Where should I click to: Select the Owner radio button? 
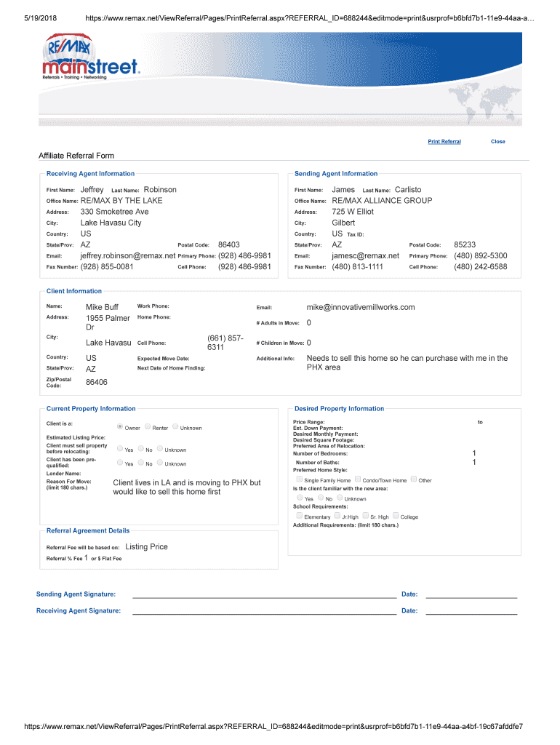point(120,427)
